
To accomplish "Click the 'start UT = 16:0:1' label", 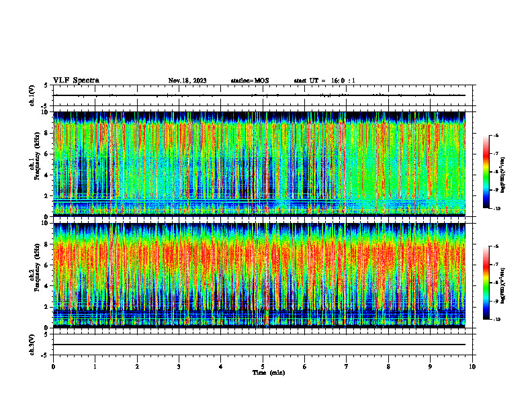I will tap(324, 81).
